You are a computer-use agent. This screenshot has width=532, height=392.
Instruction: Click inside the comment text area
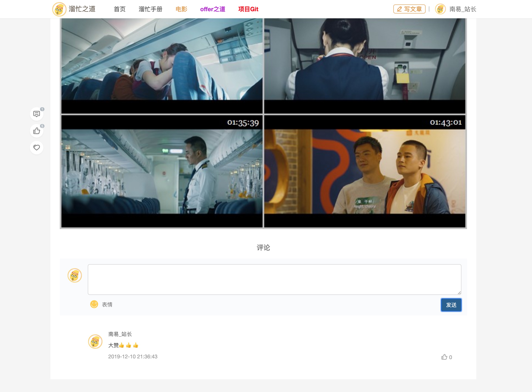coord(274,279)
